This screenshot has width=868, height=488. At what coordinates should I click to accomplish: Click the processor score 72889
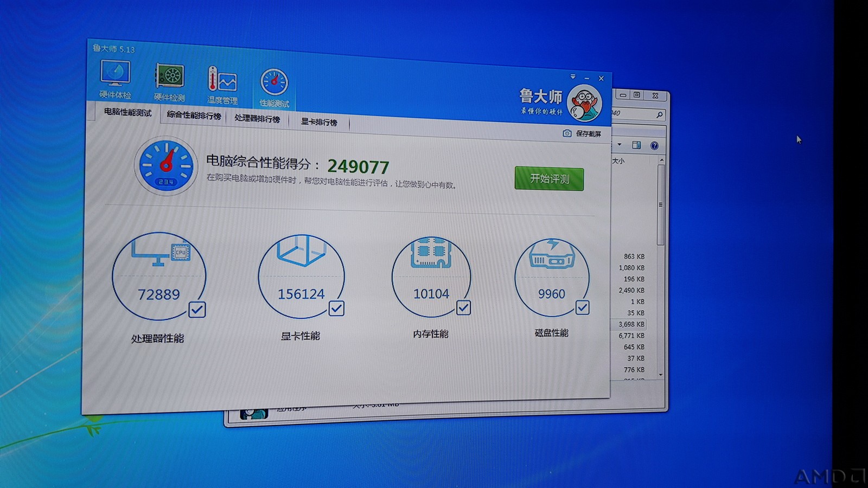pyautogui.click(x=158, y=294)
